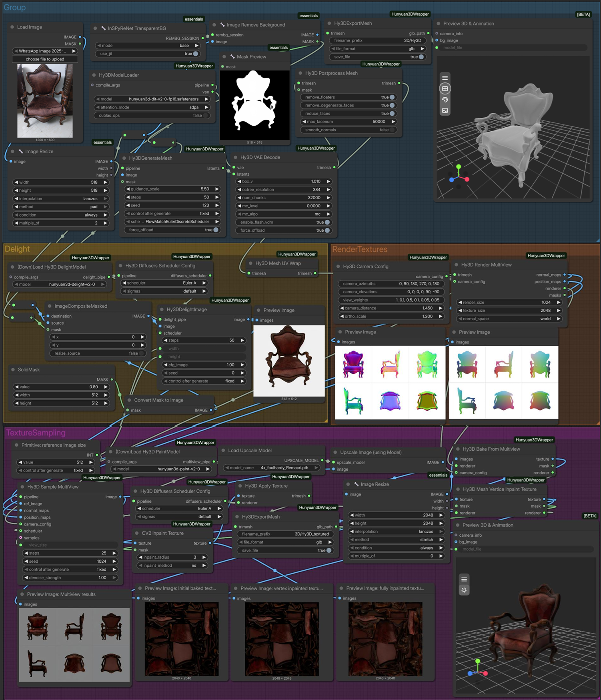Screen dimensions: 601x700
Task: Increase guidance_scale with right arrow
Action: coord(217,189)
